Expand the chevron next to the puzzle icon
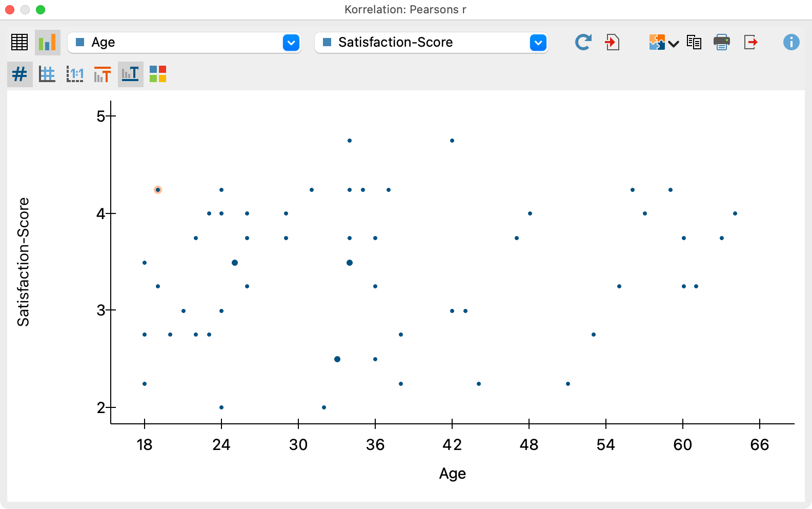Screen dimensions: 812x509 (x=673, y=42)
